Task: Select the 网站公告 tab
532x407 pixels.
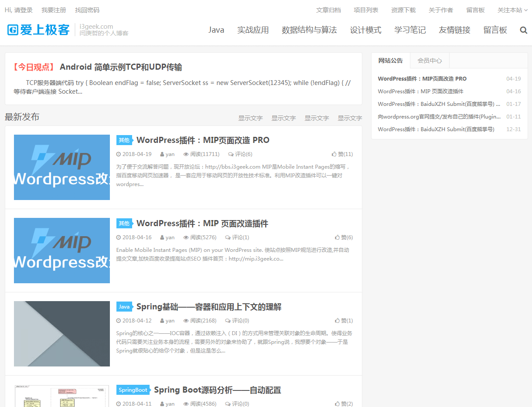Action: pos(391,61)
